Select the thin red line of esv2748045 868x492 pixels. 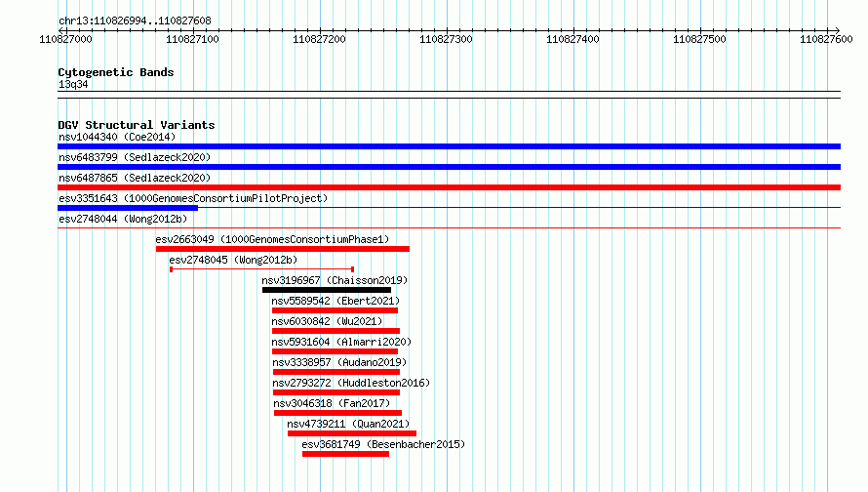click(x=261, y=269)
